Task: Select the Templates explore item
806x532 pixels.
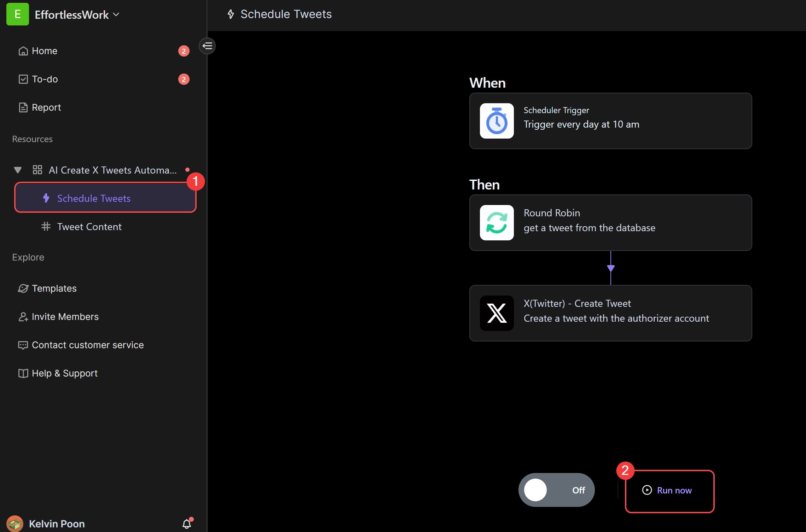Action: tap(54, 288)
